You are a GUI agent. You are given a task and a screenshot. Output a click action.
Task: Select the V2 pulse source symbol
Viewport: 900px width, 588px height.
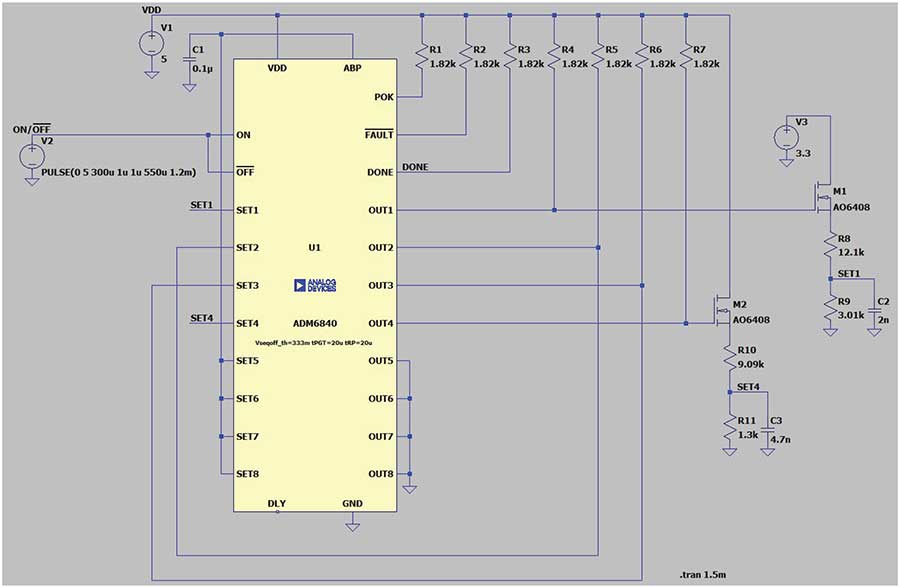pos(32,156)
